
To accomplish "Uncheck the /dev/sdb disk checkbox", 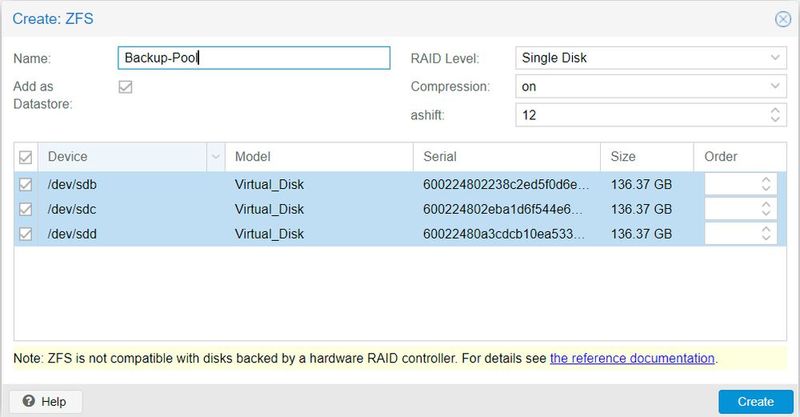I will pos(26,184).
